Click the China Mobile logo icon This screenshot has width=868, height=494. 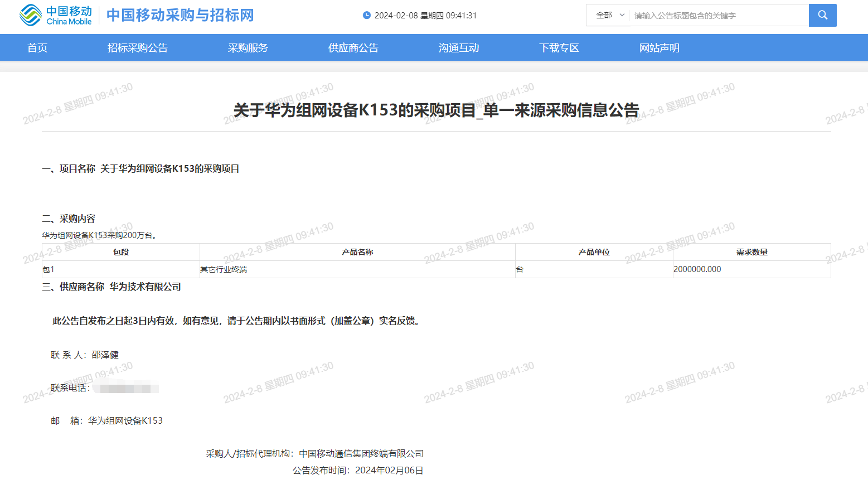pyautogui.click(x=31, y=15)
